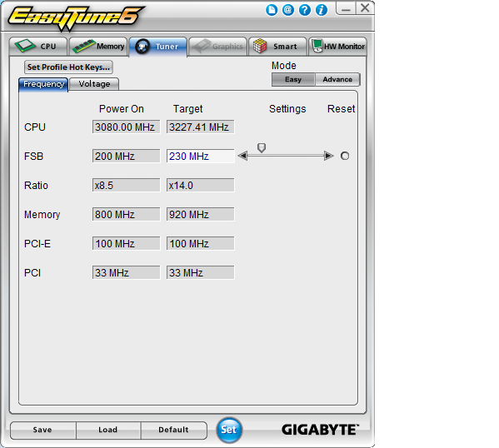Click the Ratio target x14.0 field

(201, 185)
